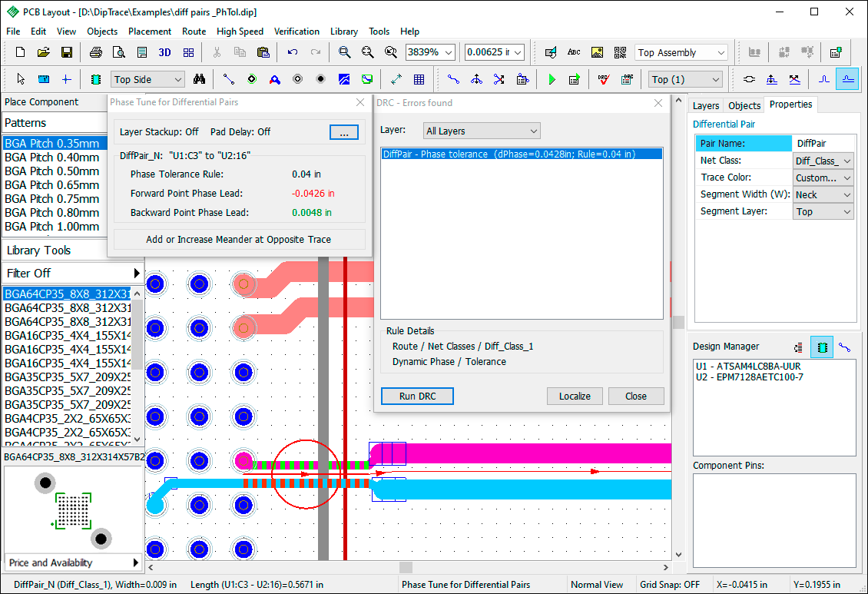Open the Trace Color Custom dropdown
This screenshot has width=868, height=594.
coord(823,178)
